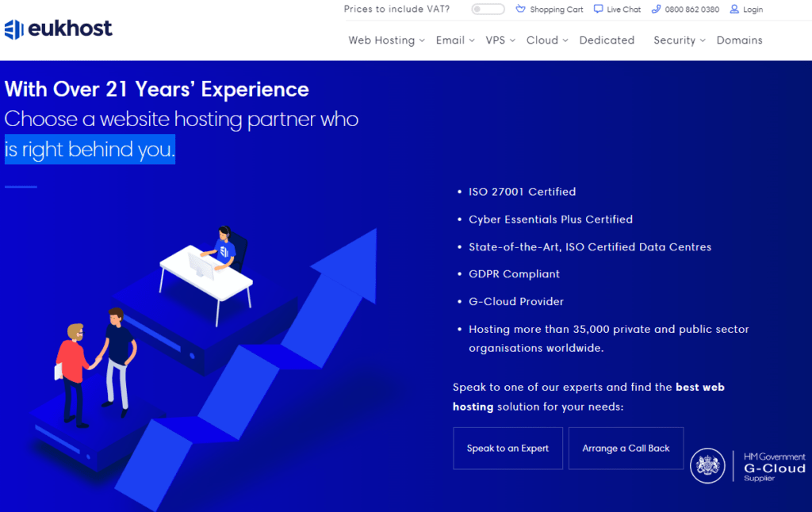Viewport: 812px width, 512px height.
Task: Expand the Cloud dropdown chevron
Action: tap(565, 40)
